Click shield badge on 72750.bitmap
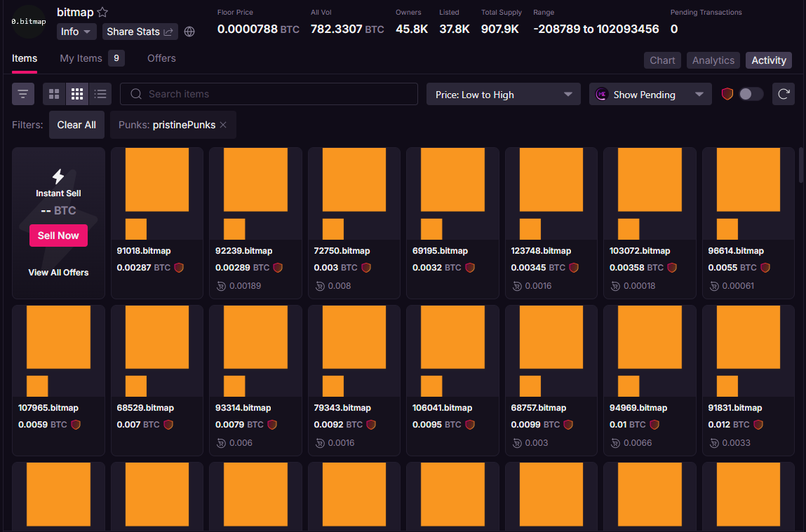The height and width of the screenshot is (532, 806). point(366,268)
